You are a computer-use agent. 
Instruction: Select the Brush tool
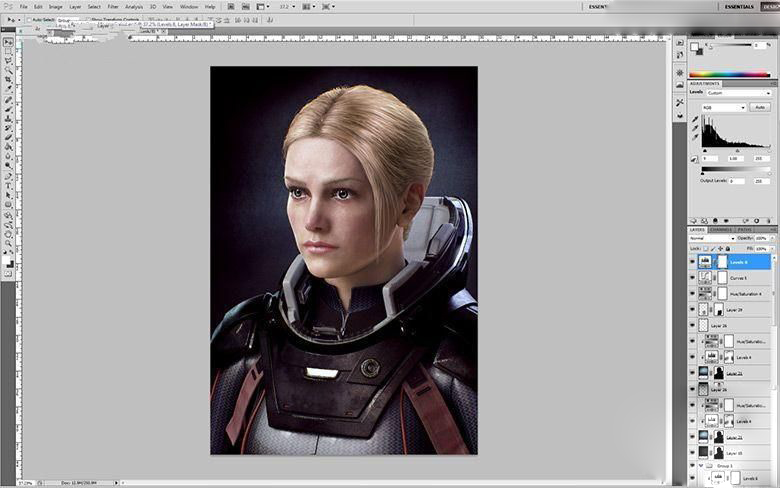pyautogui.click(x=8, y=109)
